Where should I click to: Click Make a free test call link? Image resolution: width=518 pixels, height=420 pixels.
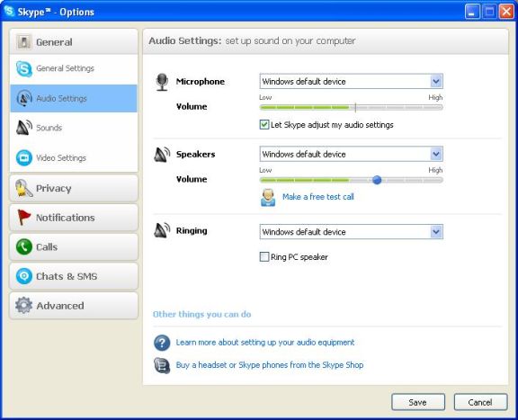pos(318,197)
